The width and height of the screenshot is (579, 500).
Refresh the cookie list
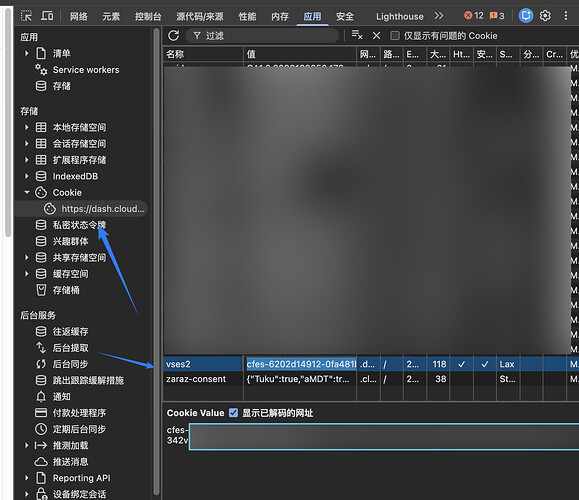pyautogui.click(x=174, y=36)
